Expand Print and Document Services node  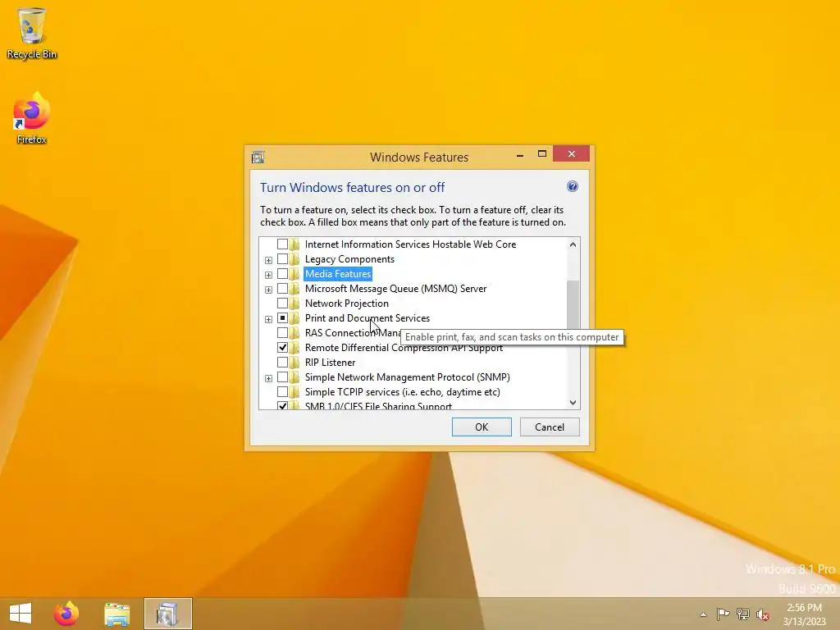click(x=268, y=319)
